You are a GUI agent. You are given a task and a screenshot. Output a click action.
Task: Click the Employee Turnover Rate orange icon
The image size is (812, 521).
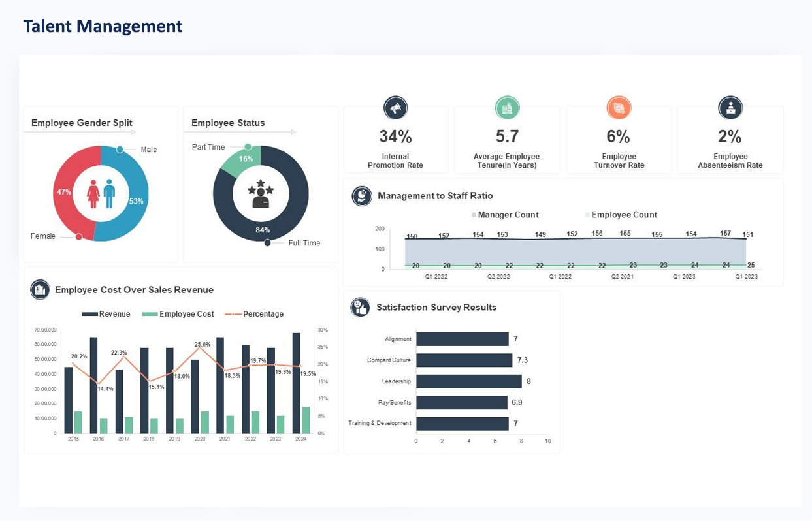click(618, 108)
